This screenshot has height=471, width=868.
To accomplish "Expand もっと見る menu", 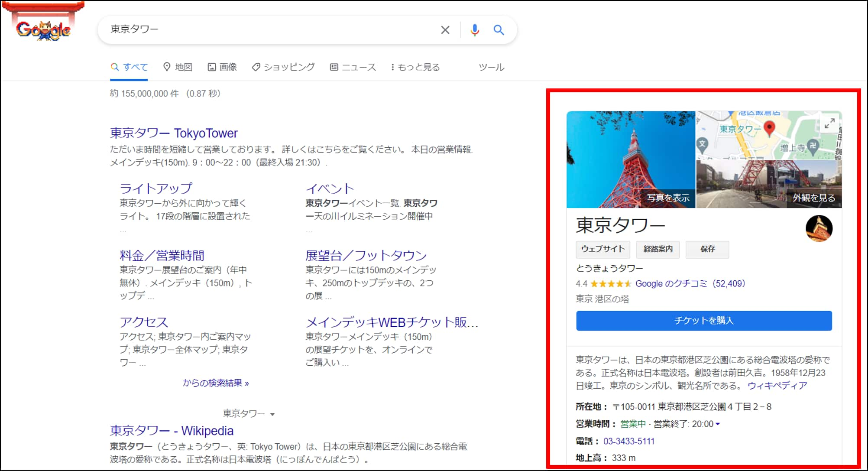I will [x=415, y=67].
